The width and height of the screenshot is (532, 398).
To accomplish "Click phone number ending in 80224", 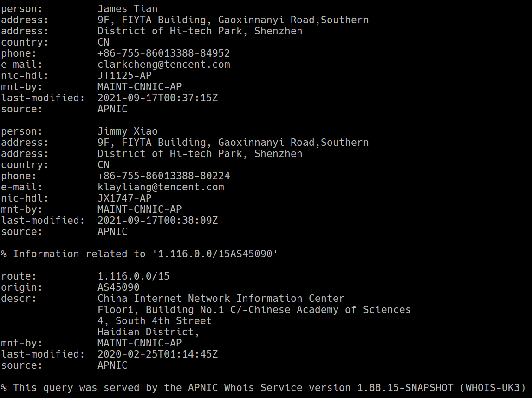I will click(163, 176).
